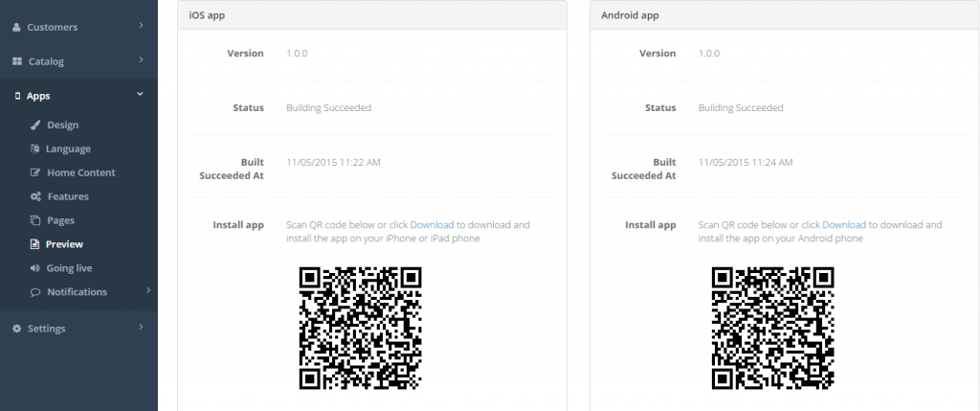
Task: Select the Apps sidebar section
Action: (x=78, y=97)
